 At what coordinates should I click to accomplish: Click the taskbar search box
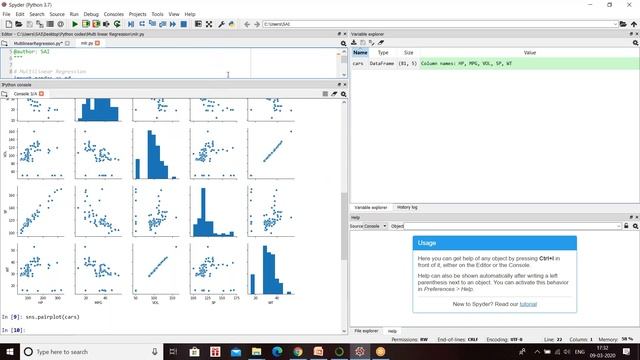click(x=91, y=351)
